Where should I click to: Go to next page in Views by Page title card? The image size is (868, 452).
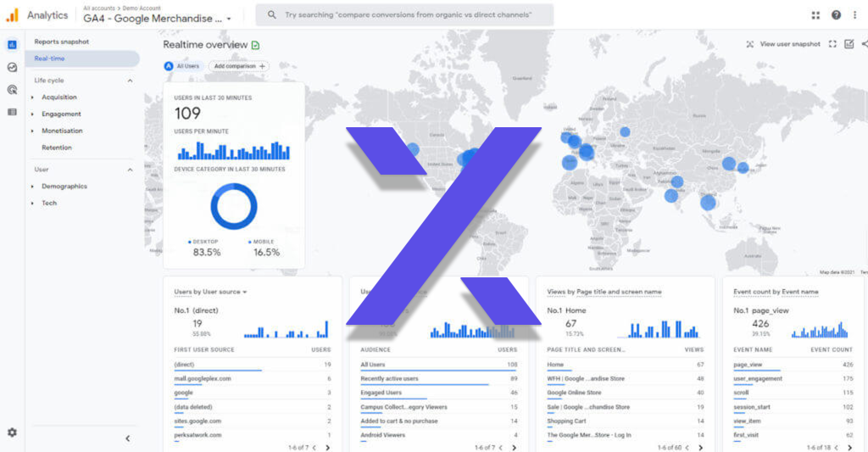pos(700,448)
